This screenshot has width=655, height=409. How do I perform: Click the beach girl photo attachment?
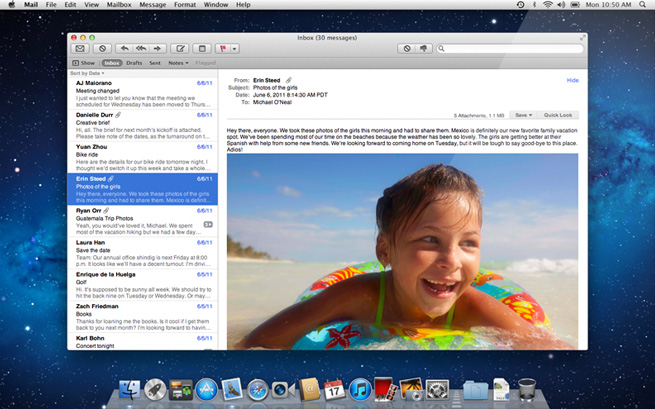[402, 251]
